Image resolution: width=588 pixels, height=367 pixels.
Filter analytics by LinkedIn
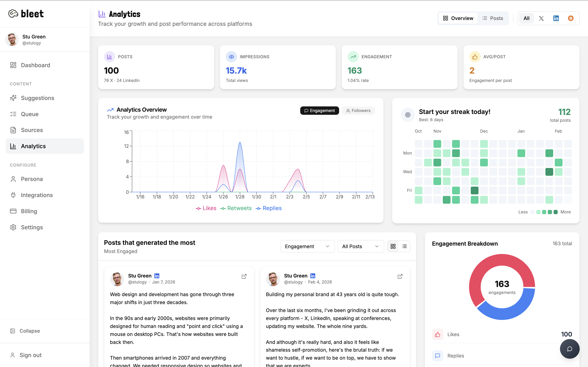click(x=556, y=18)
